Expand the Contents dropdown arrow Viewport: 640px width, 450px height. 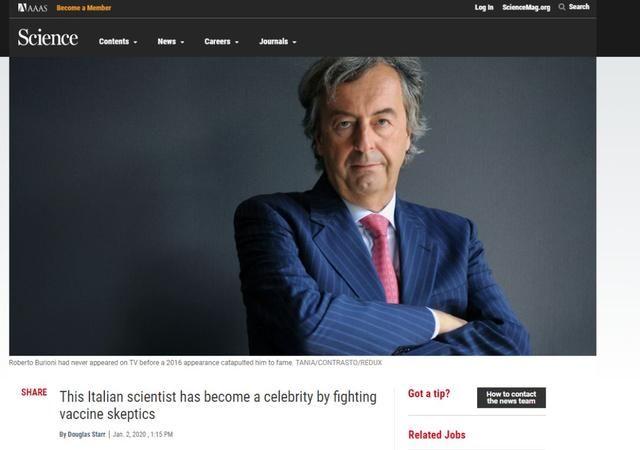136,42
